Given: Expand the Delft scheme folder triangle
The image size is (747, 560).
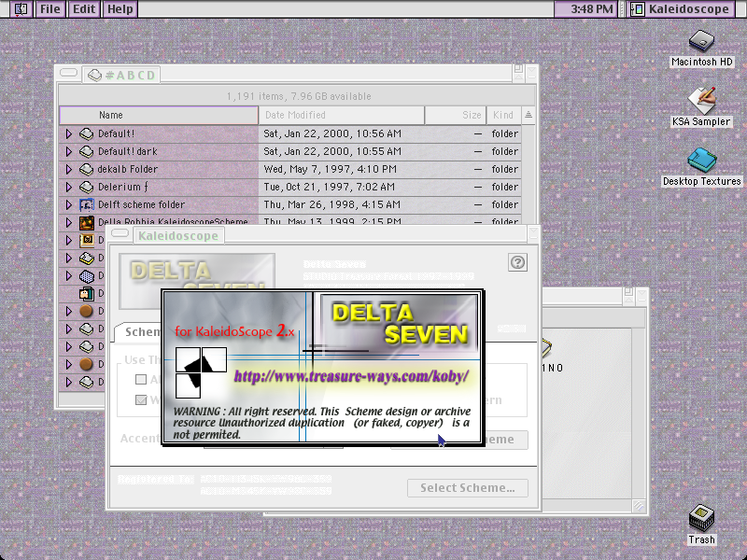Looking at the screenshot, I should (x=68, y=204).
